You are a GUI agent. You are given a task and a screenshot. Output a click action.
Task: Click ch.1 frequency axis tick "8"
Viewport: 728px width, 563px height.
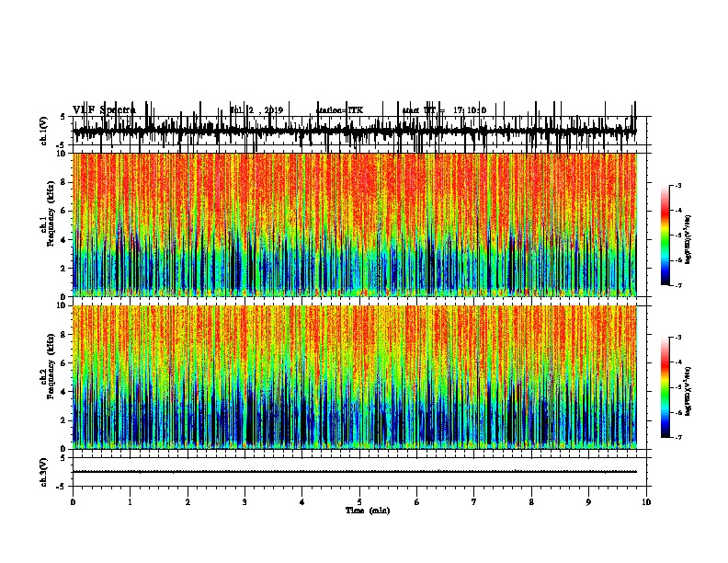click(x=64, y=182)
